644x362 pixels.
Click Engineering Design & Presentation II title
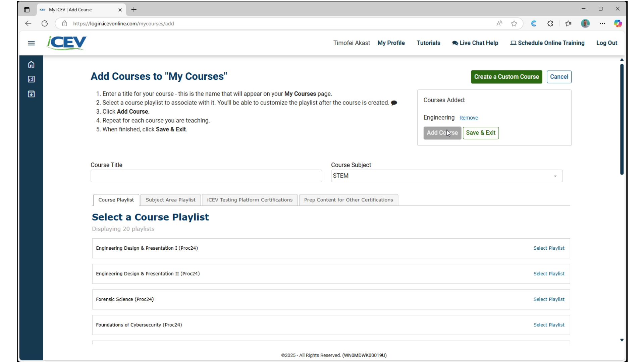point(148,274)
